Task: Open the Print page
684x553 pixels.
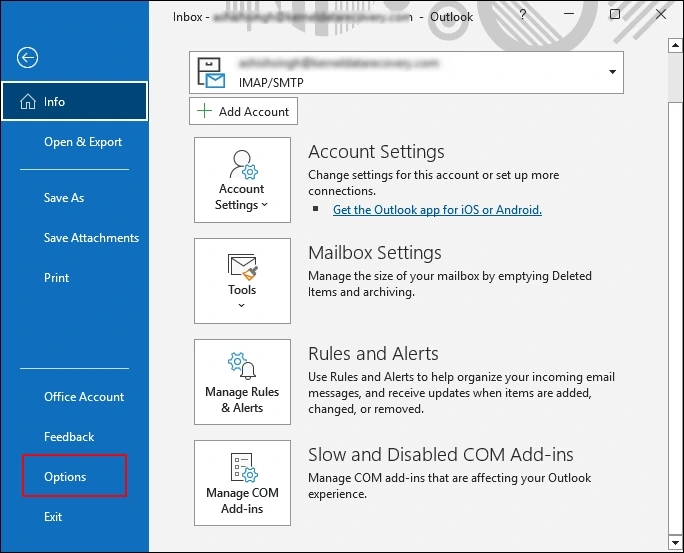Action: pyautogui.click(x=57, y=278)
